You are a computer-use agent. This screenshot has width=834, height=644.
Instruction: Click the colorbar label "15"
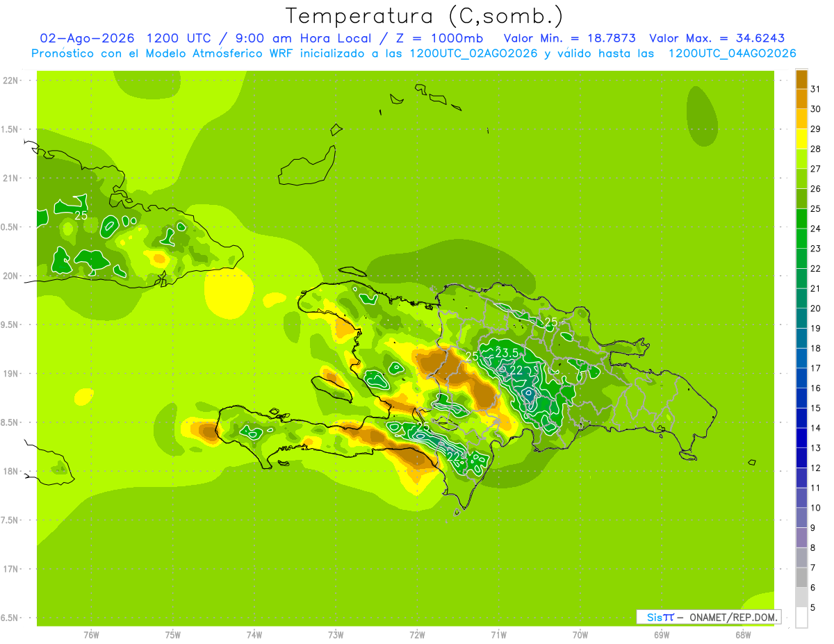[816, 408]
